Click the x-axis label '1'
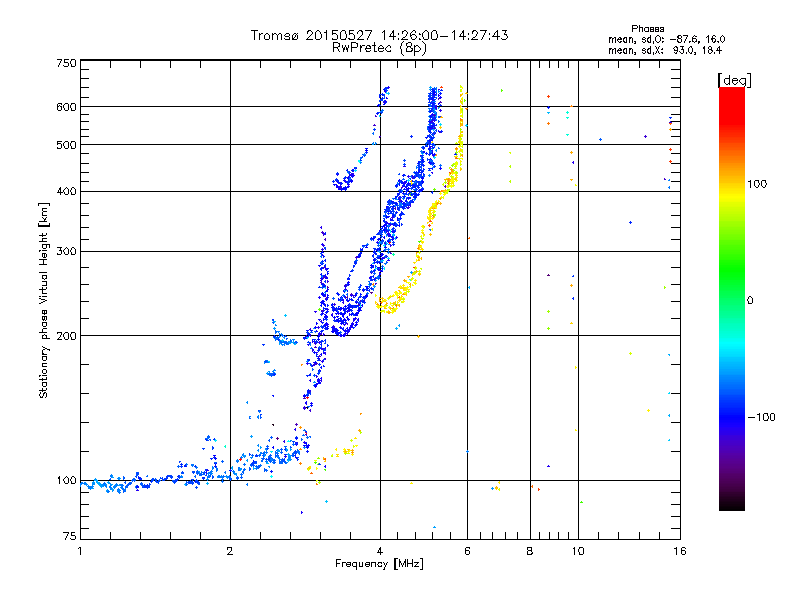This screenshot has height=600, width=800. pos(80,551)
